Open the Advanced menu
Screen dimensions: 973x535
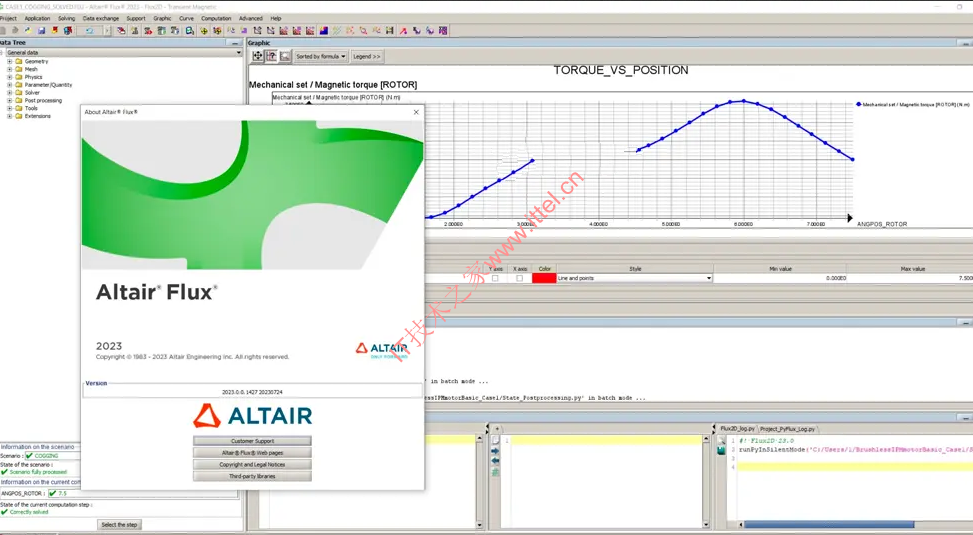[x=251, y=18]
